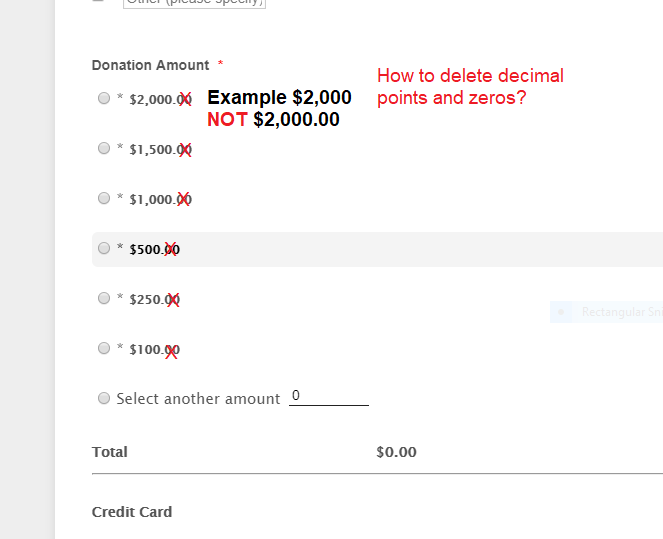
Task: Click the Credit Card section heading
Action: [132, 512]
